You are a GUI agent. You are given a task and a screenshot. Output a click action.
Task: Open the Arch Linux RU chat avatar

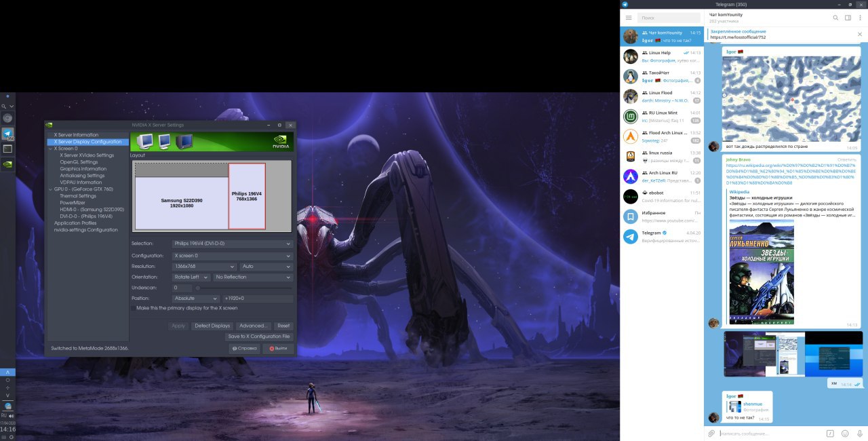click(630, 176)
